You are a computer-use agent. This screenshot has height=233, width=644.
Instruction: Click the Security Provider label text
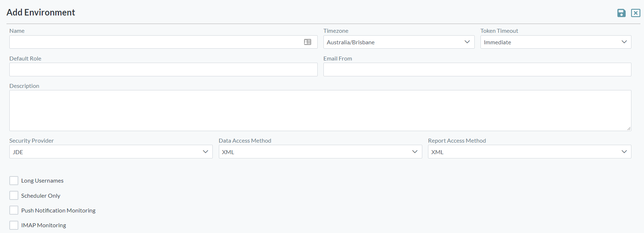coord(31,141)
